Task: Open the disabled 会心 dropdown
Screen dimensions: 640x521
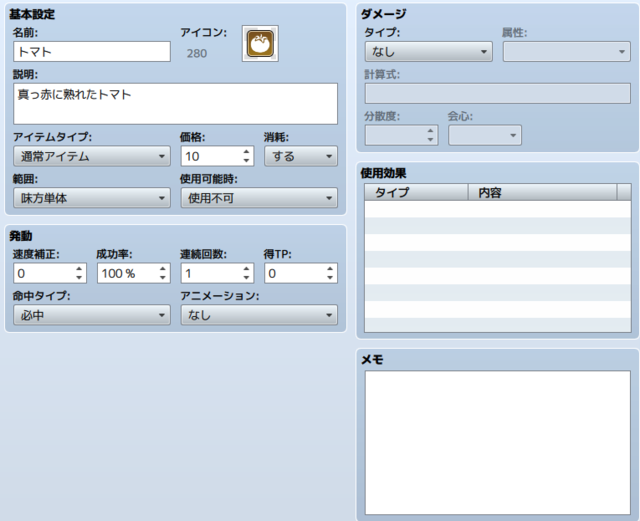Action: [x=485, y=135]
